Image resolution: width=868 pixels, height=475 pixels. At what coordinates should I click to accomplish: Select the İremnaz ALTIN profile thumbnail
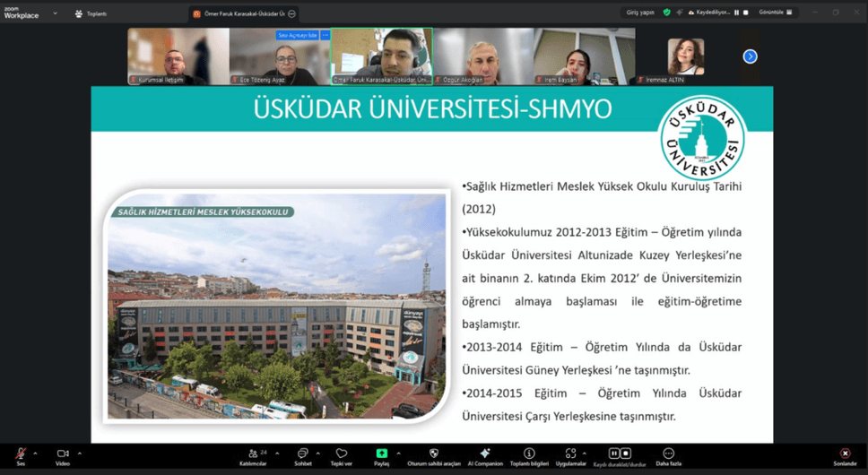click(x=686, y=56)
